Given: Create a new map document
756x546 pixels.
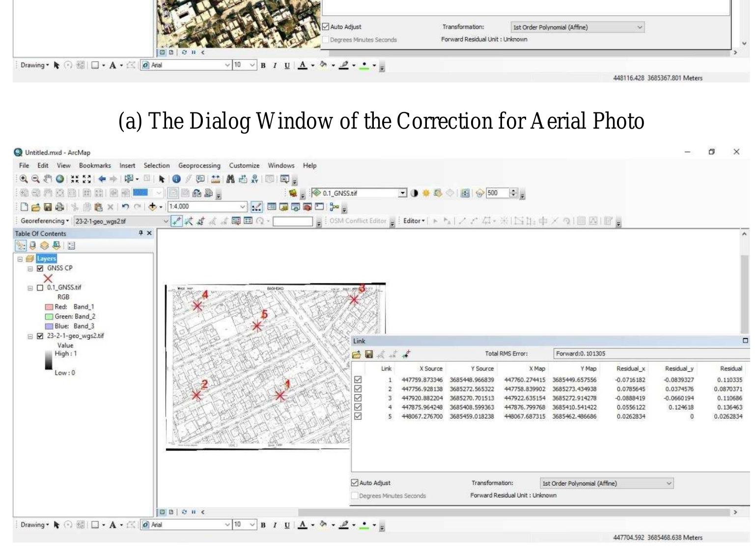Looking at the screenshot, I should (x=25, y=207).
